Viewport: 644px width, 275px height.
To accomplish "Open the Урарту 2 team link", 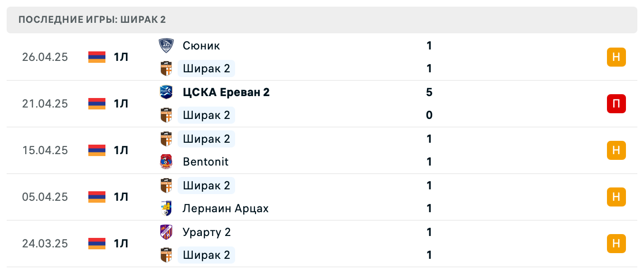I will coord(207,232).
